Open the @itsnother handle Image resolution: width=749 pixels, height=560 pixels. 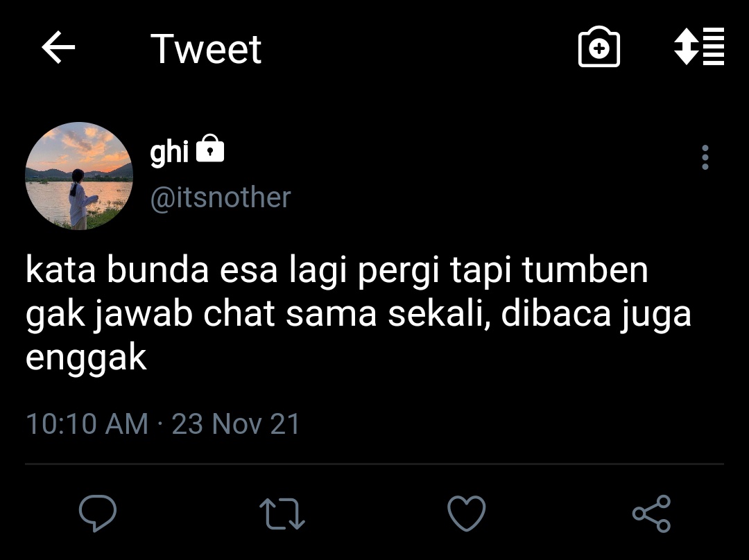pos(221,197)
